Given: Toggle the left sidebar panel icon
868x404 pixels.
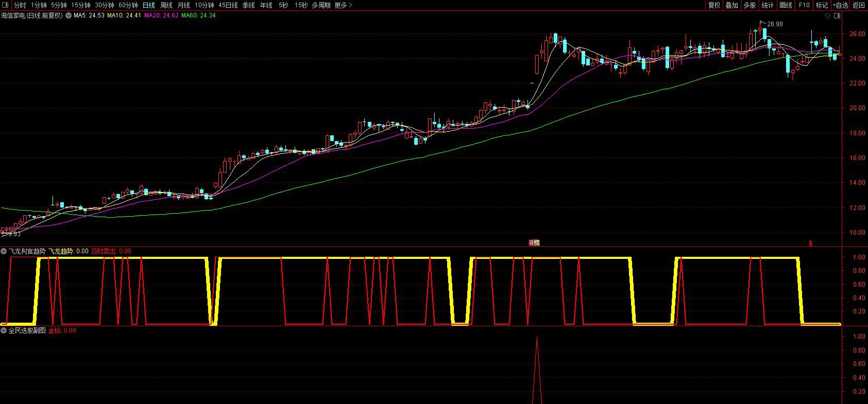Looking at the screenshot, I should coord(5,5).
